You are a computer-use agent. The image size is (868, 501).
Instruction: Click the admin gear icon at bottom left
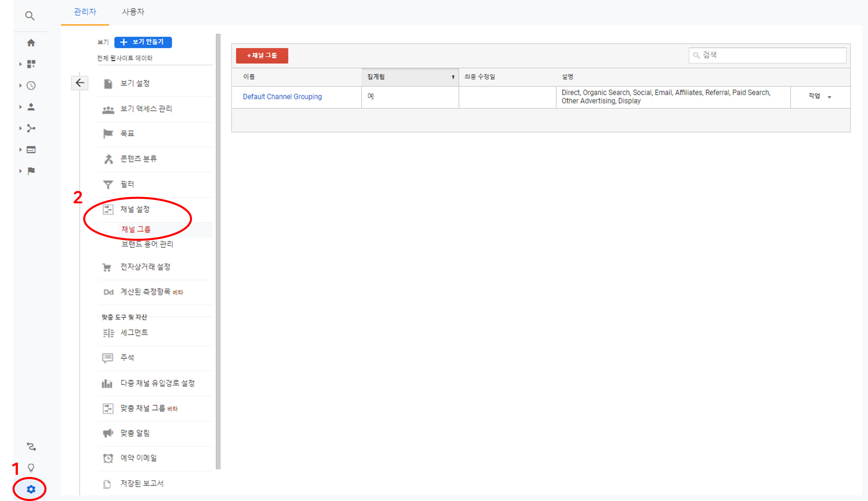(x=31, y=489)
